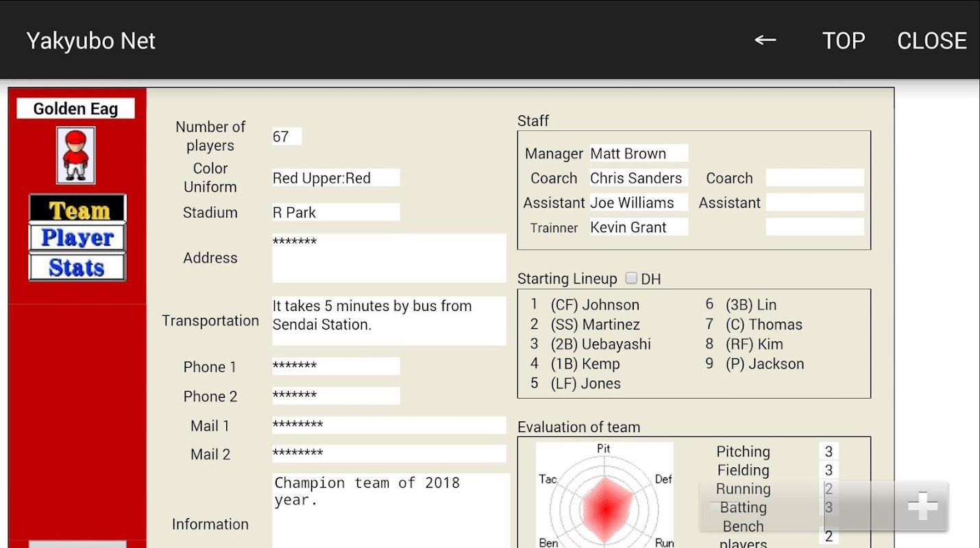
Task: Select the Stadium field with R Park
Action: 336,212
